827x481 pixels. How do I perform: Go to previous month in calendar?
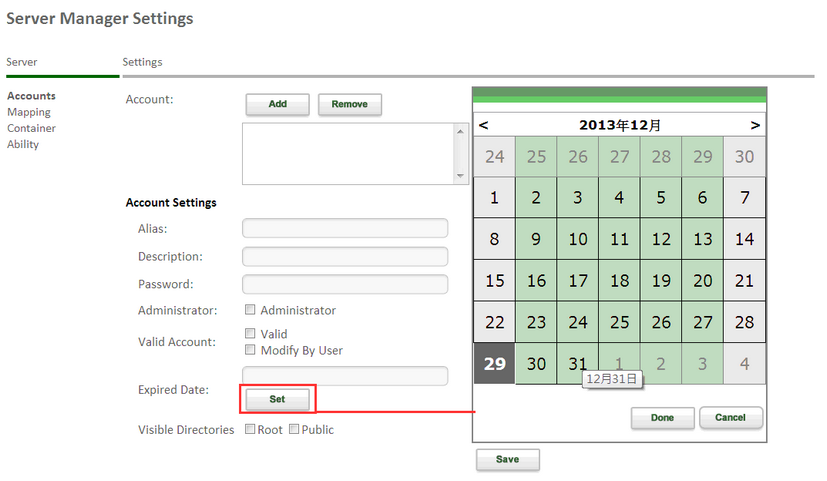point(484,126)
